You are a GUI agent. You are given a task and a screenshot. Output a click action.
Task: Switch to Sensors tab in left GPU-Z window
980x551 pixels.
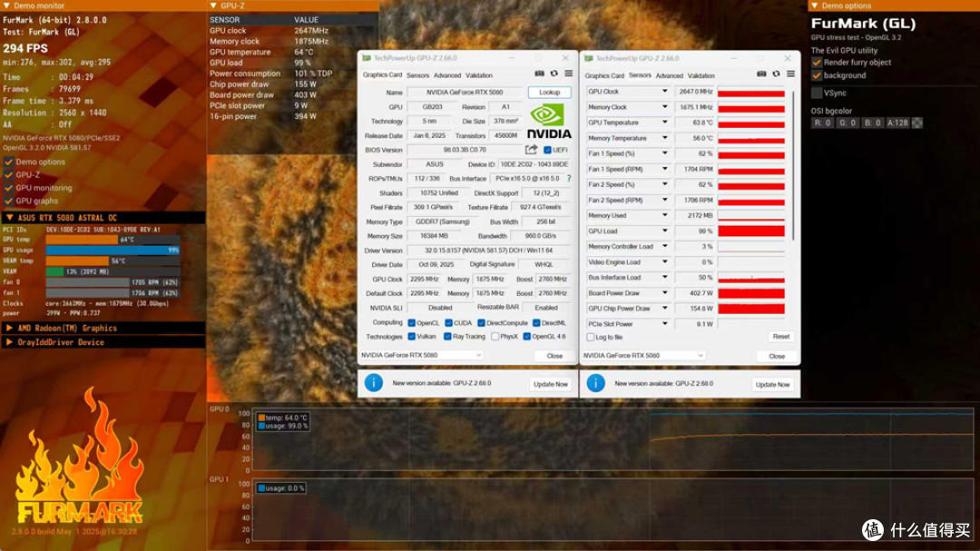(417, 75)
